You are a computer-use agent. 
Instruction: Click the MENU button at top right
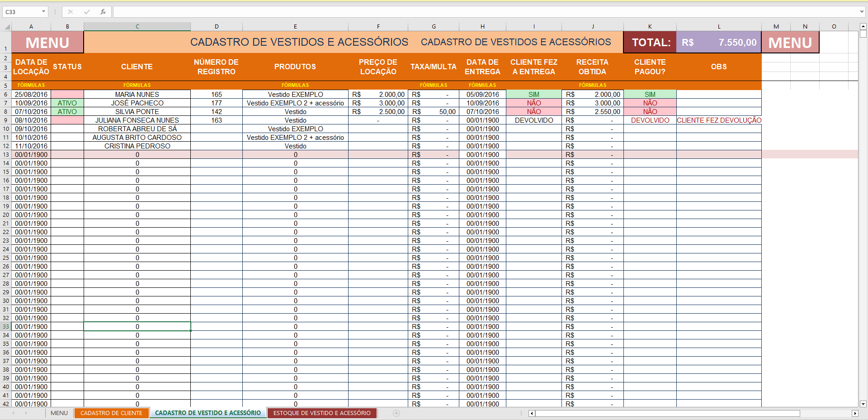(790, 42)
